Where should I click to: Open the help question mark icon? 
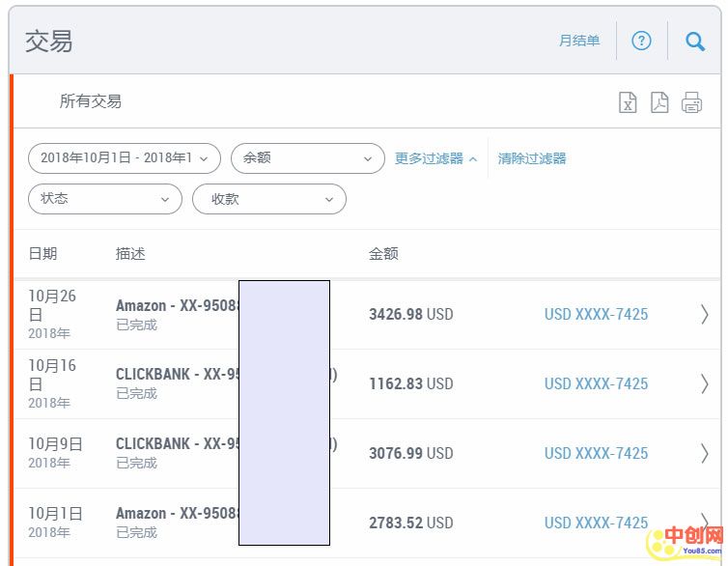tap(641, 41)
